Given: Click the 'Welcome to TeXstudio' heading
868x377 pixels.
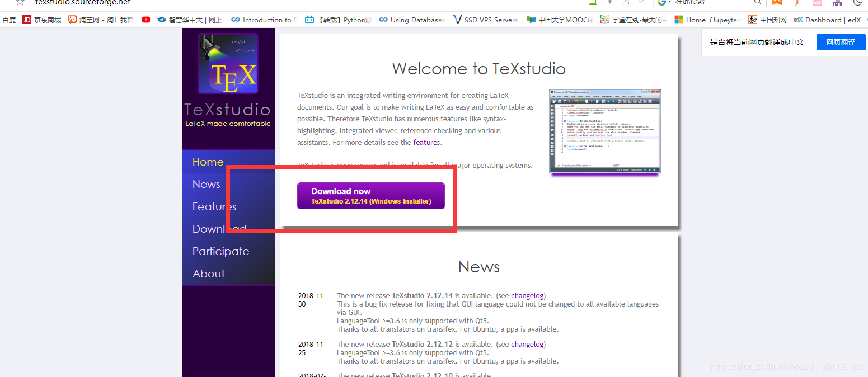Looking at the screenshot, I should [x=479, y=69].
